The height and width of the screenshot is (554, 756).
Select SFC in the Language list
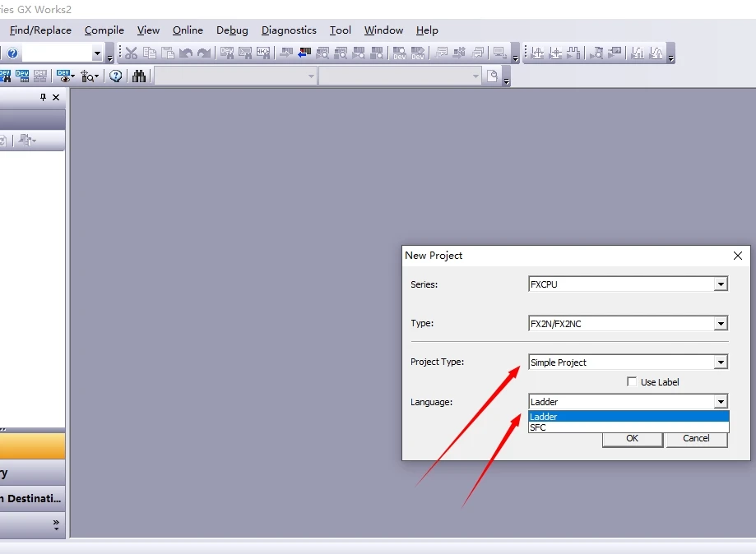pos(628,427)
